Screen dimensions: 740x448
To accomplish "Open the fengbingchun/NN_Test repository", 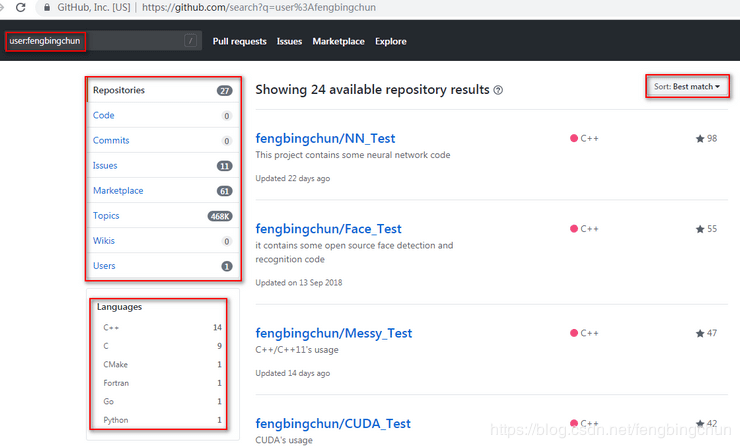I will click(x=325, y=138).
